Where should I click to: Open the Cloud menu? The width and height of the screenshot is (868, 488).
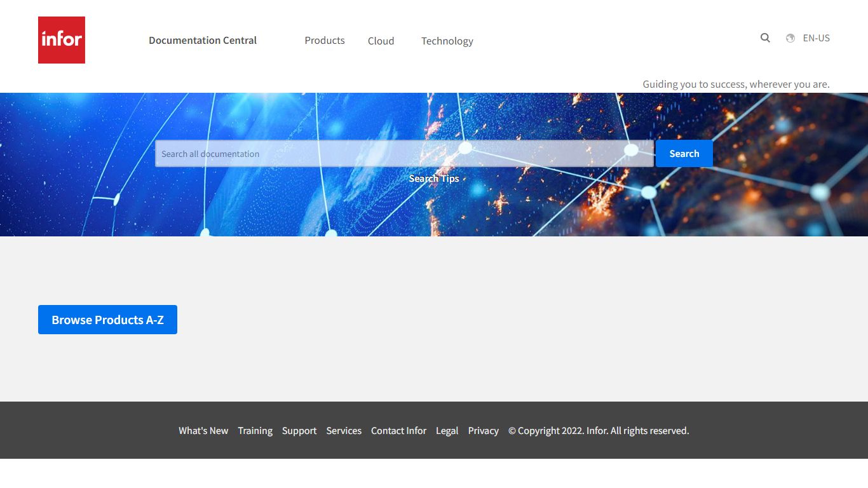pos(381,41)
